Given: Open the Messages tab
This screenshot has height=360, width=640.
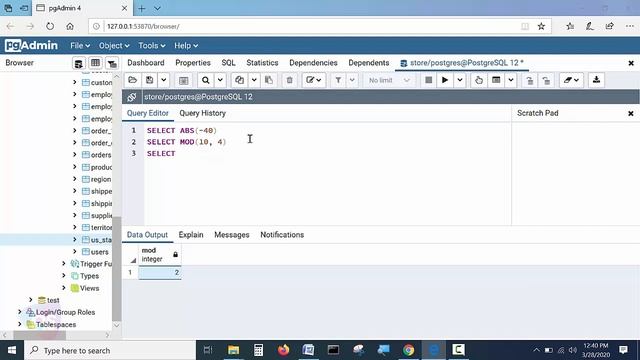Looking at the screenshot, I should click(x=231, y=235).
